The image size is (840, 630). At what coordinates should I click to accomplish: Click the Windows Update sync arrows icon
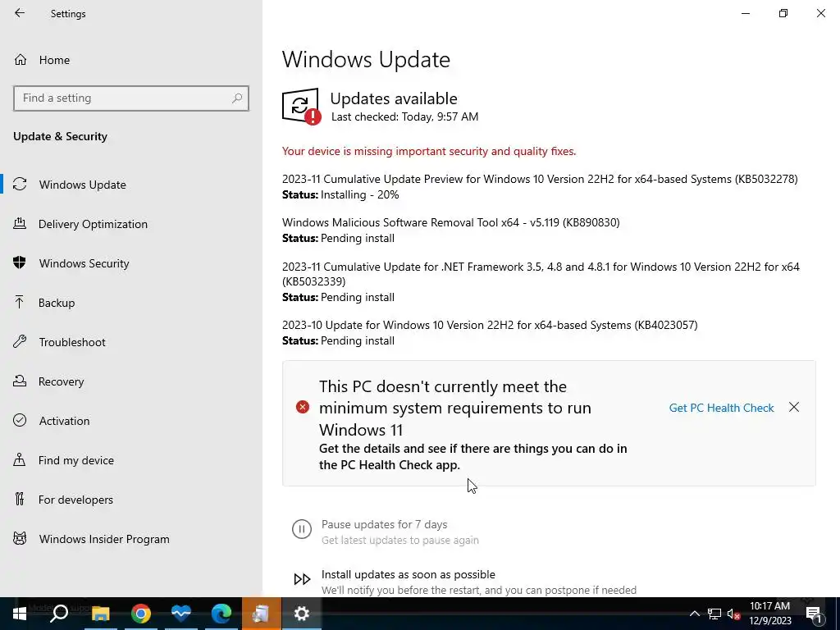coord(20,185)
